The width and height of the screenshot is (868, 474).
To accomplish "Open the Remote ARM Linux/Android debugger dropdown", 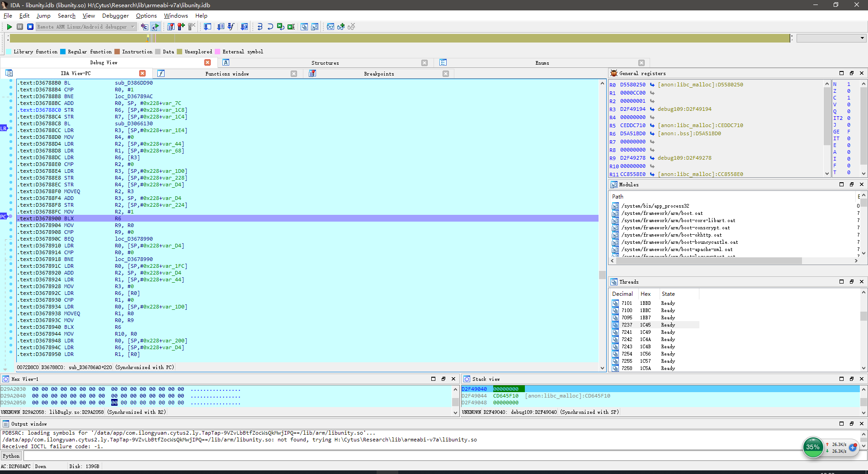I will pos(132,27).
